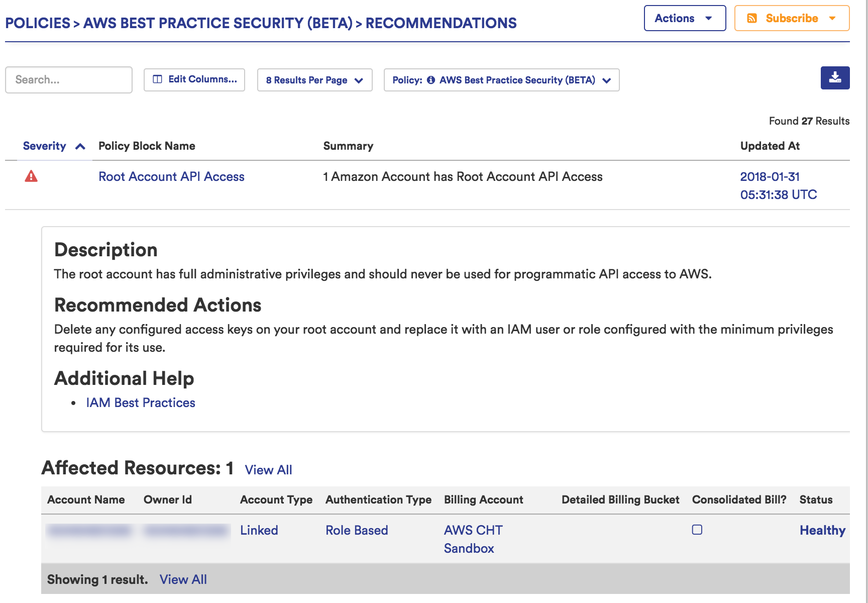Open AWS CHT Sandbox billing account
Viewport: 868px width, 603px height.
pos(473,539)
